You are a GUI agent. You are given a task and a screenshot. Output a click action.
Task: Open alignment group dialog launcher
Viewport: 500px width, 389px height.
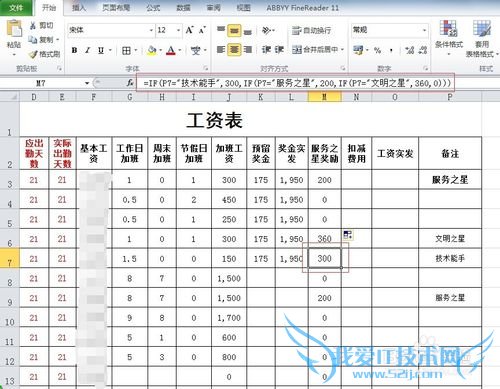343,68
